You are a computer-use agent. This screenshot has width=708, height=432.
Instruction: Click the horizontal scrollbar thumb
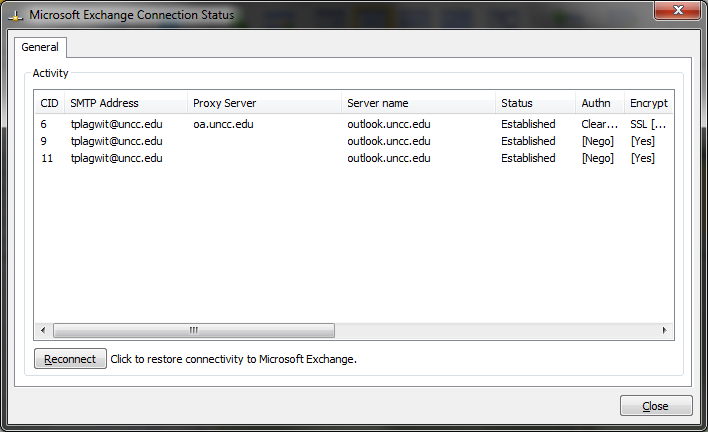pyautogui.click(x=193, y=331)
